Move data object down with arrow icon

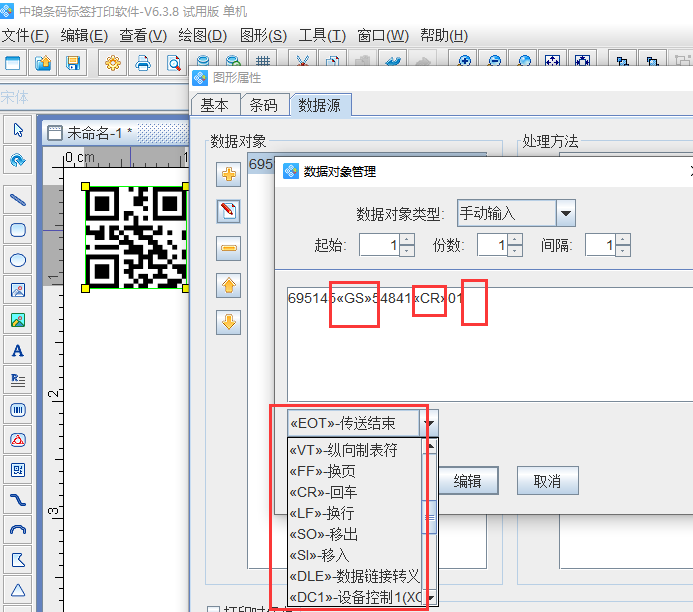[x=229, y=322]
